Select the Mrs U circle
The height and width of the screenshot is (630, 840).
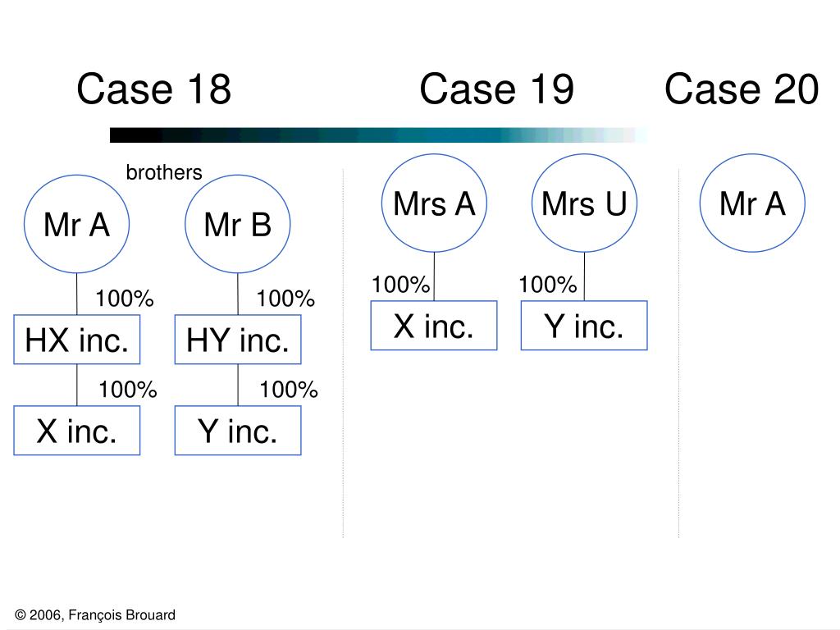[584, 203]
